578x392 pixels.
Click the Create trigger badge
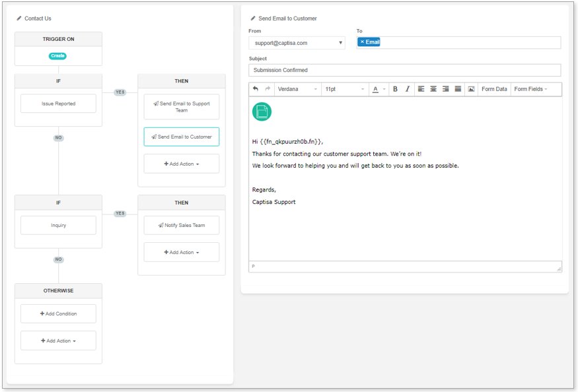pyautogui.click(x=57, y=55)
